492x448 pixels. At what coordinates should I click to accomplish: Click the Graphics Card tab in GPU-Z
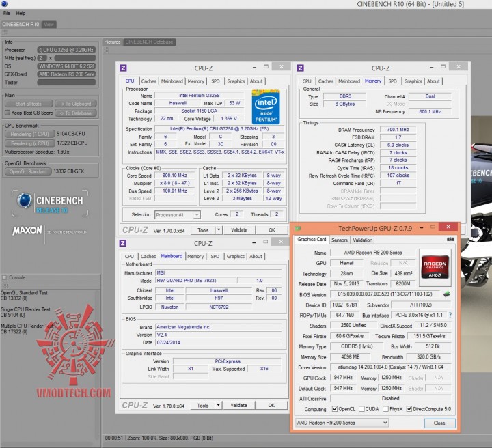[312, 239]
